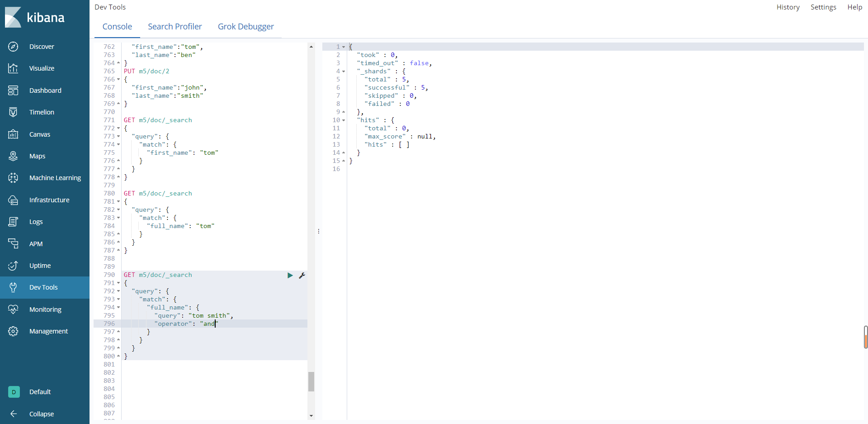The image size is (868, 424).
Task: Switch to the Console tab
Action: 117,27
